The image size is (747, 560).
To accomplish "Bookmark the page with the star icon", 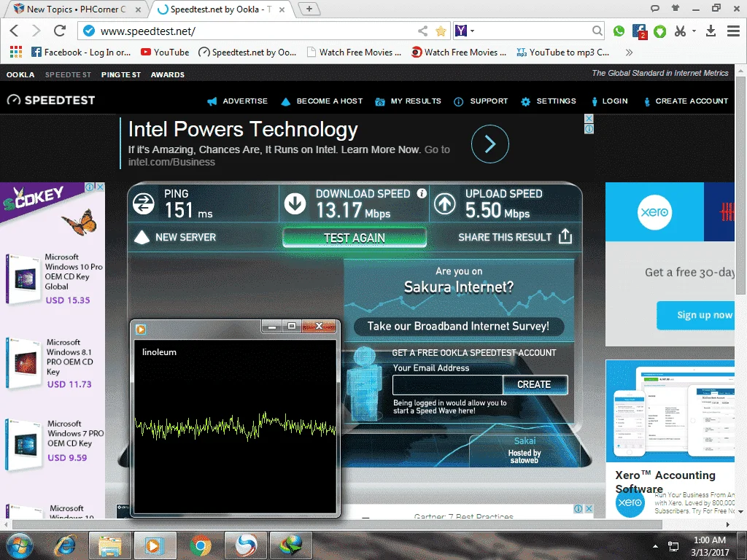I will click(441, 31).
